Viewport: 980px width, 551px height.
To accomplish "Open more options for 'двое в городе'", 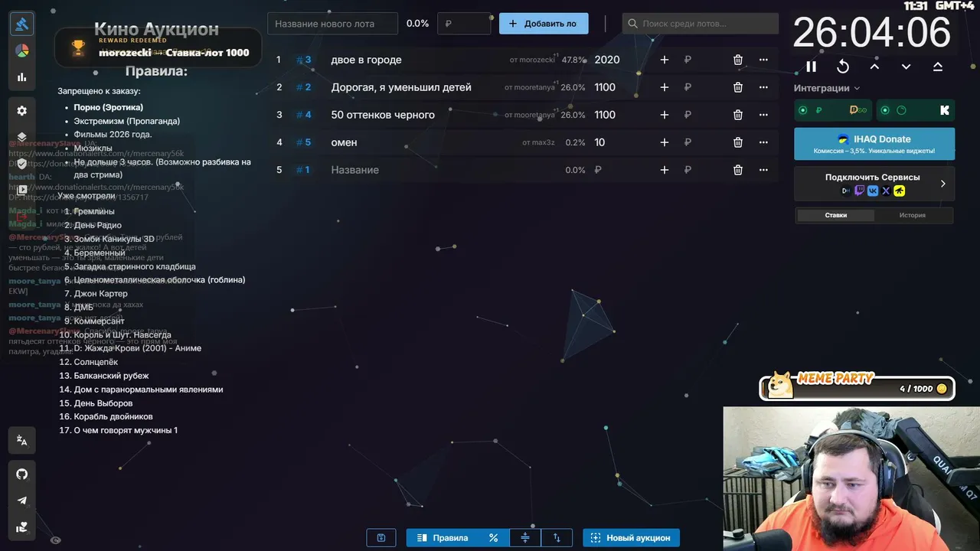I will point(763,60).
